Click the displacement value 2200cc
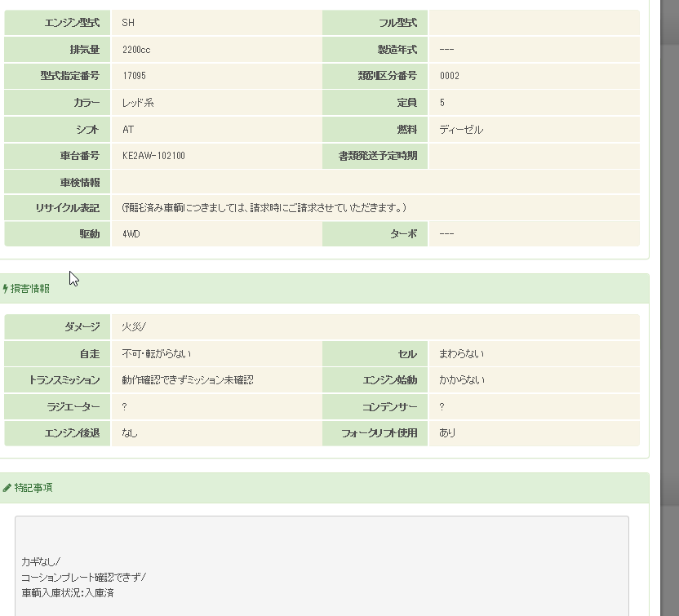 pos(136,50)
